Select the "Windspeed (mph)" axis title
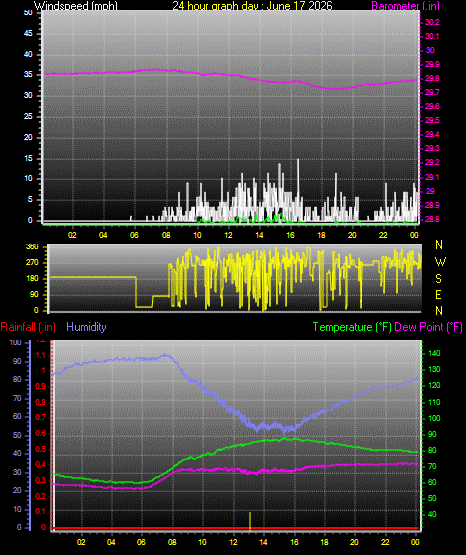This screenshot has width=466, height=555. [76, 6]
